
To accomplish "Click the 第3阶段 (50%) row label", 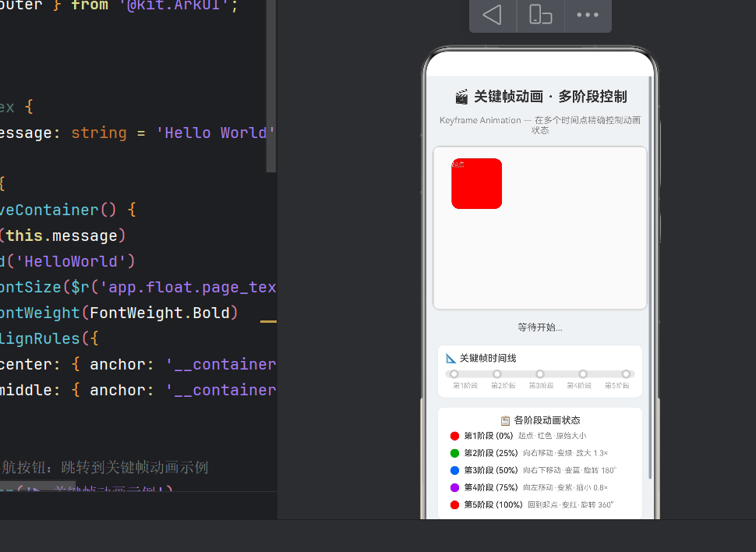I will (491, 470).
